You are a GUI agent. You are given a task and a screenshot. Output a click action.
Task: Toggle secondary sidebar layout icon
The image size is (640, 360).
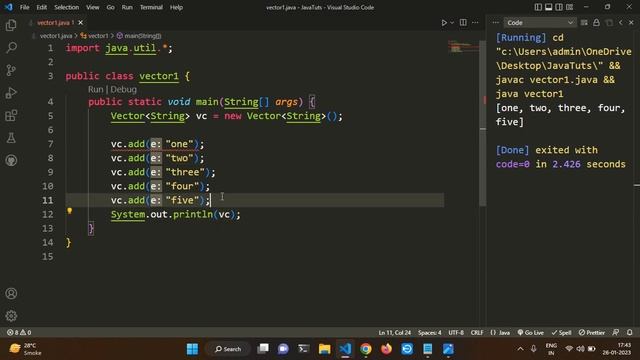[559, 7]
